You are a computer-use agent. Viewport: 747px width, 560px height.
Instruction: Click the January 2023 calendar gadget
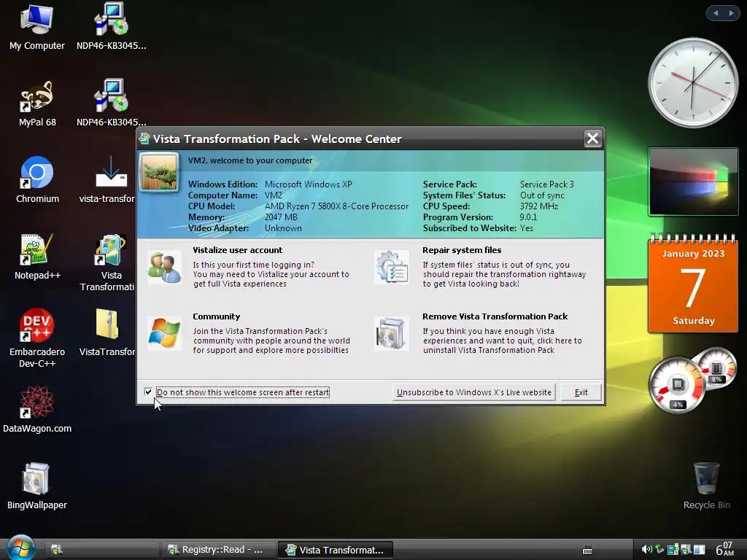pyautogui.click(x=693, y=284)
